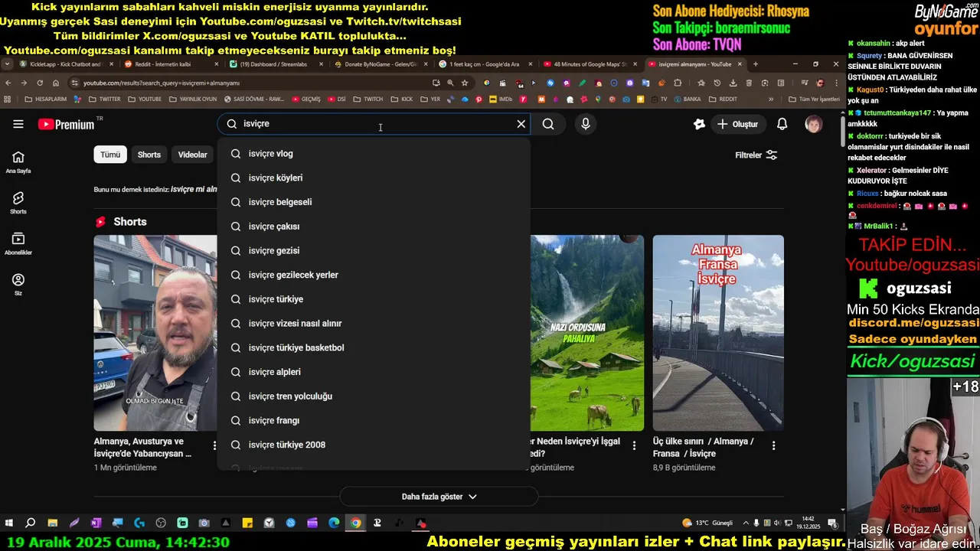Open the AI sparkle icon beside Oluştur
The width and height of the screenshot is (980, 551).
tap(699, 124)
